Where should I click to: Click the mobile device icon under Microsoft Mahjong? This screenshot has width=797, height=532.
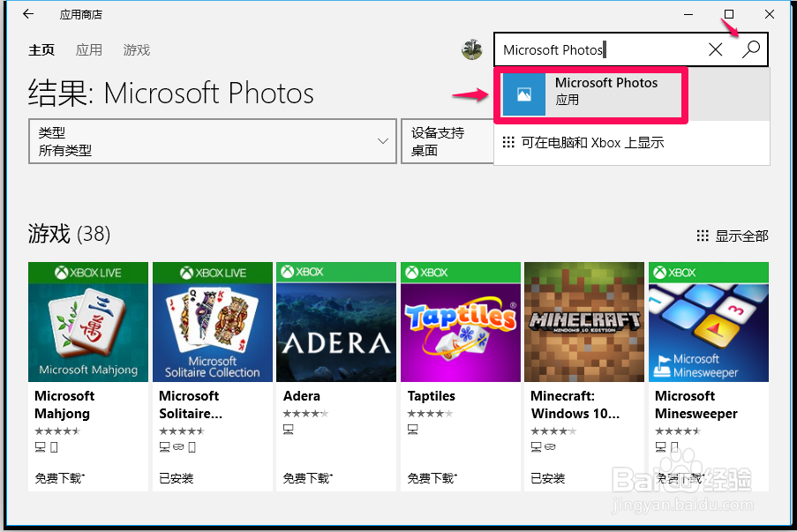click(x=55, y=447)
